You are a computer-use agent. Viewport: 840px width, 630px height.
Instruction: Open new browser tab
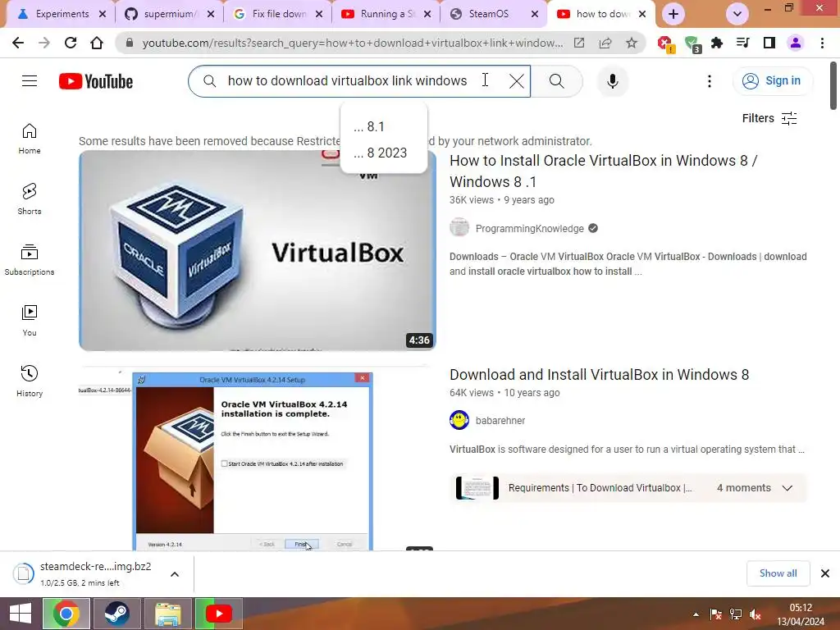[673, 14]
